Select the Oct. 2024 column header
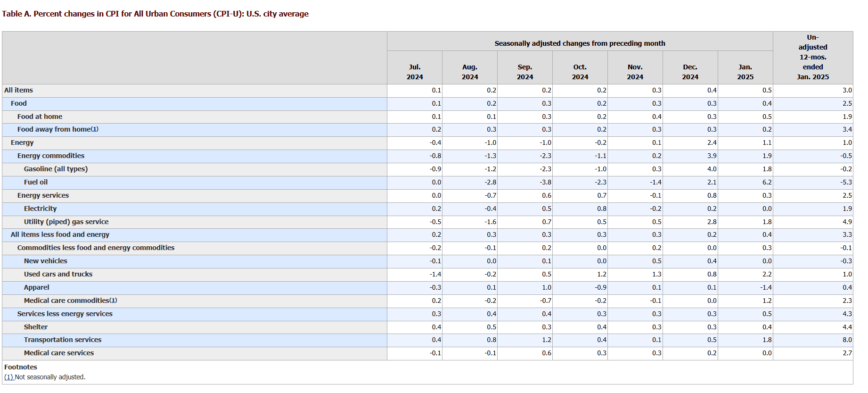Image resolution: width=868 pixels, height=393 pixels. tap(580, 72)
